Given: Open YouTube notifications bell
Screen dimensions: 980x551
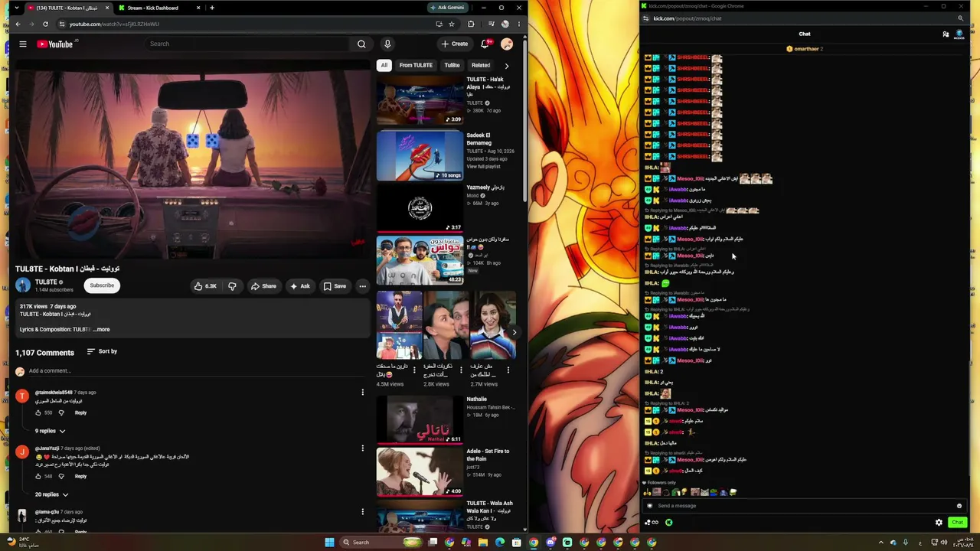Looking at the screenshot, I should pyautogui.click(x=485, y=44).
